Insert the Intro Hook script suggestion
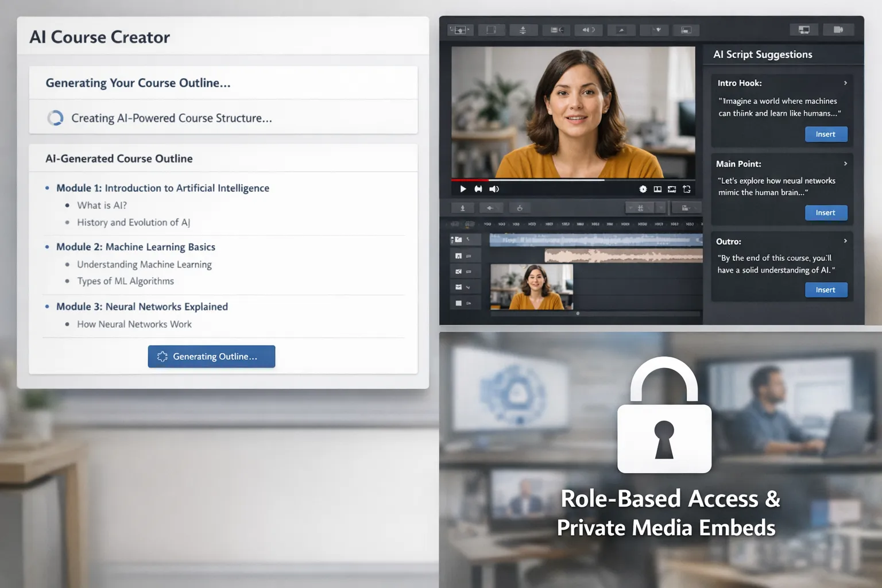Screen dimensions: 882x588 [826, 134]
